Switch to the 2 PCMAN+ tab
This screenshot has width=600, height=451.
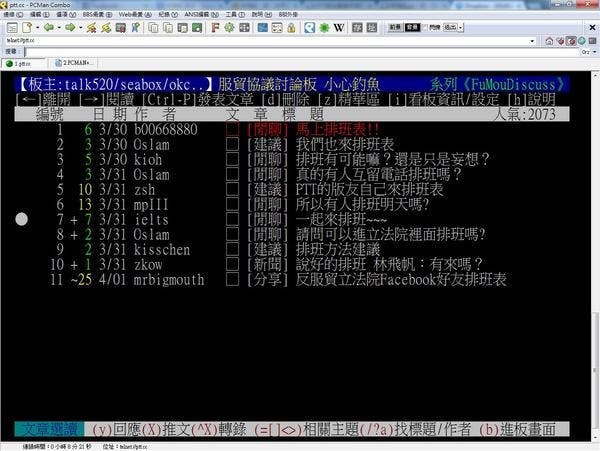pos(73,63)
